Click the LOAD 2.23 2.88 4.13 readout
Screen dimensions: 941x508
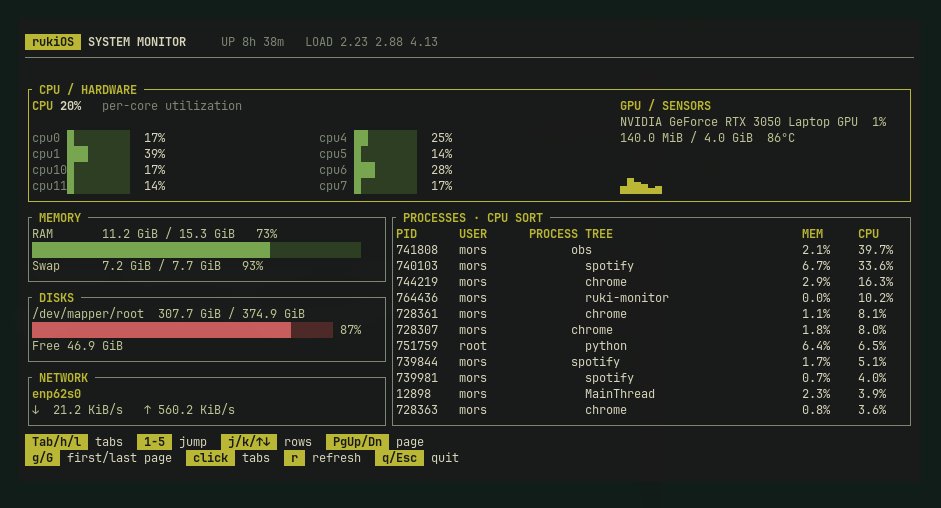(371, 42)
